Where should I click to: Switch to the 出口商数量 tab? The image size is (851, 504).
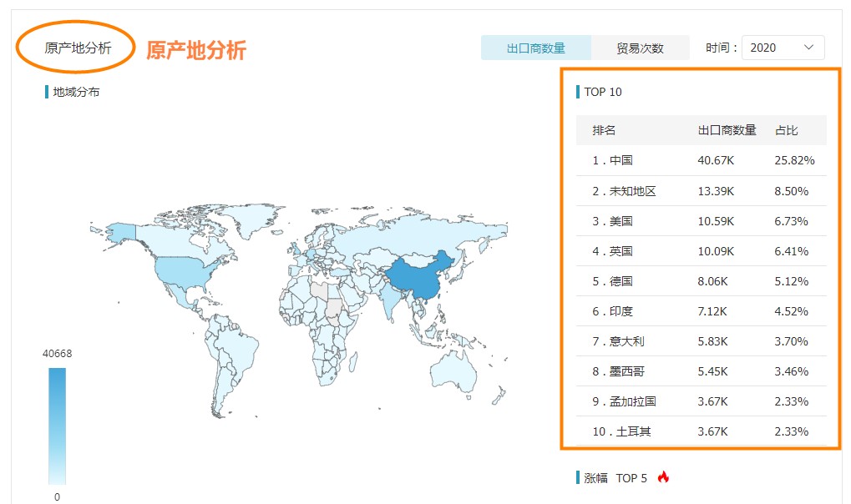click(535, 48)
